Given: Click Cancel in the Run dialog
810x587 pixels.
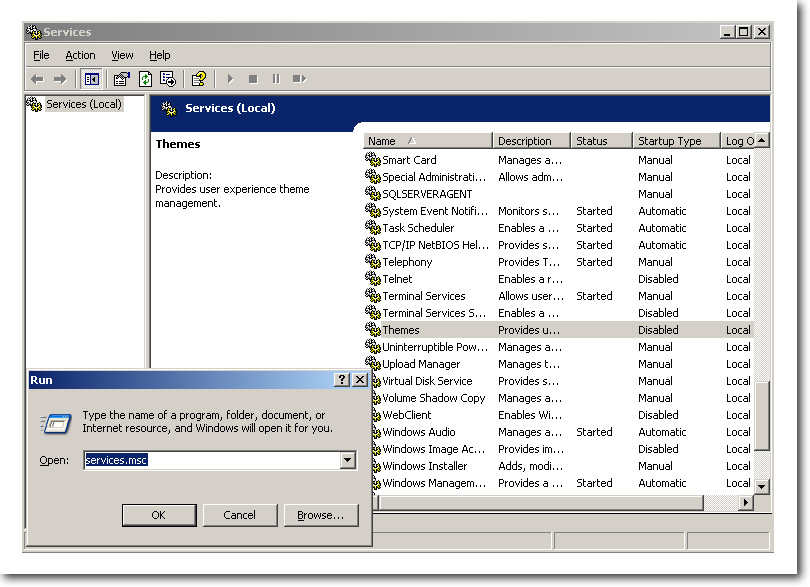Looking at the screenshot, I should (240, 515).
